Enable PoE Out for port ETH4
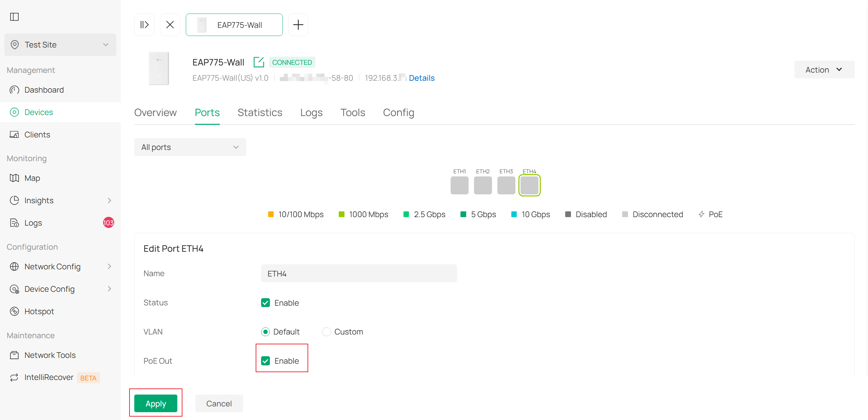This screenshot has width=868, height=420. (x=265, y=361)
